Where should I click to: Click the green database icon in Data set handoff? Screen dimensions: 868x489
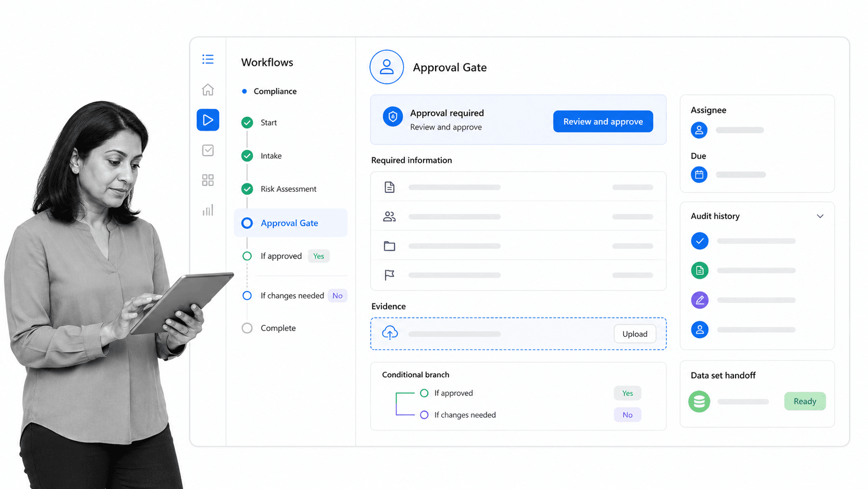tap(699, 402)
